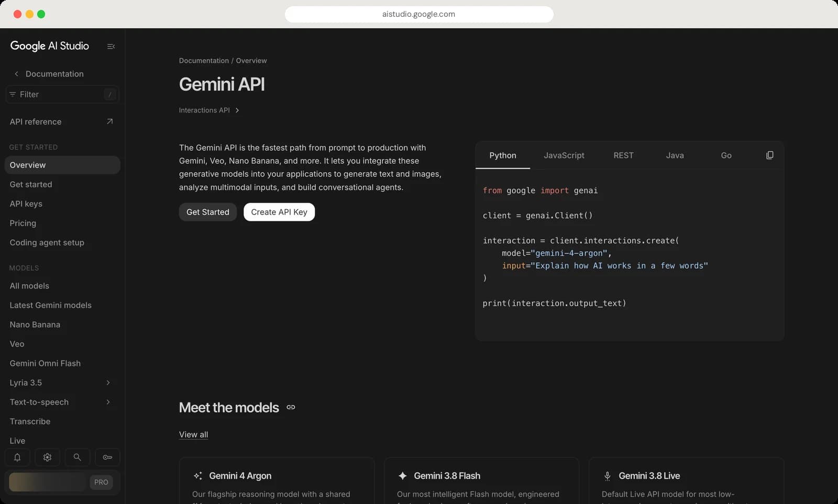Copy the Meet the models anchor link

pyautogui.click(x=291, y=407)
